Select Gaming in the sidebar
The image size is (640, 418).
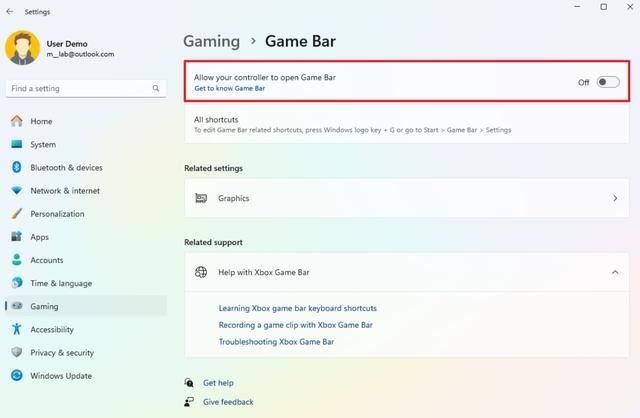point(87,306)
